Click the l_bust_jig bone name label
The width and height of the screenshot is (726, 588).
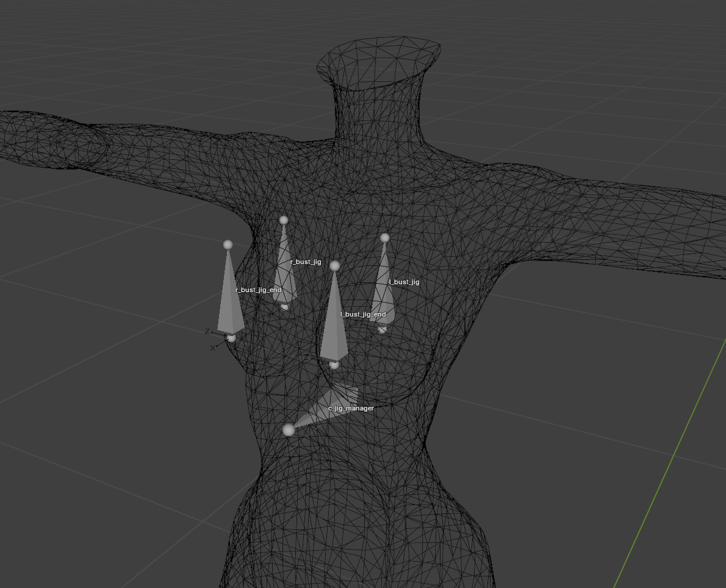[x=404, y=282]
